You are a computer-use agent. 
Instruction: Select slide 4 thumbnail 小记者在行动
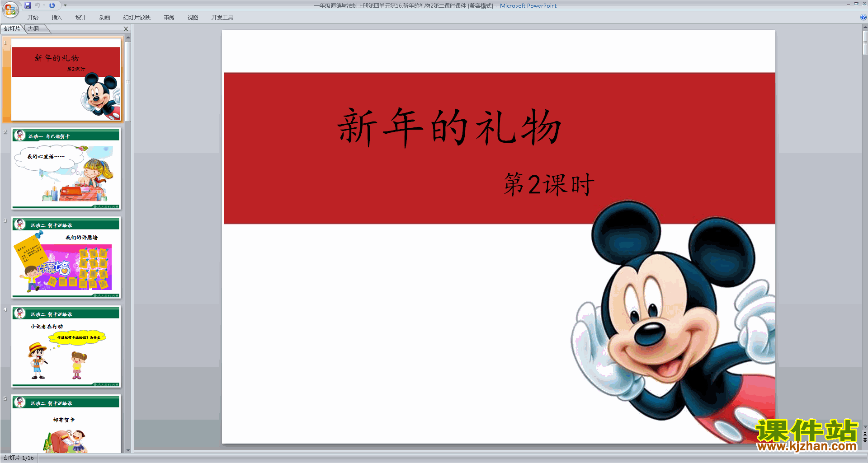pos(66,346)
